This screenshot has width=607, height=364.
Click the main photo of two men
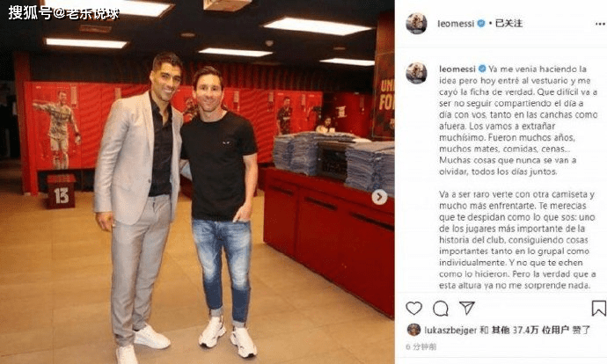(197, 182)
